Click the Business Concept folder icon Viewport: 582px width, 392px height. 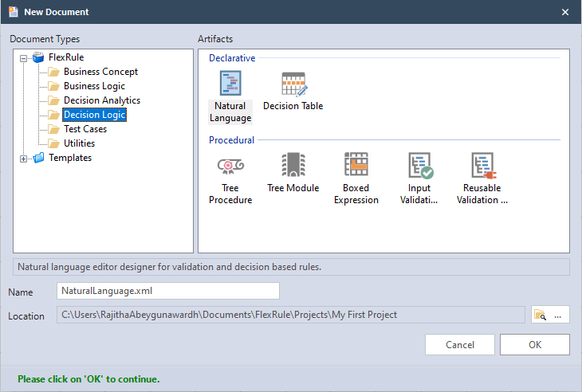[x=54, y=72]
